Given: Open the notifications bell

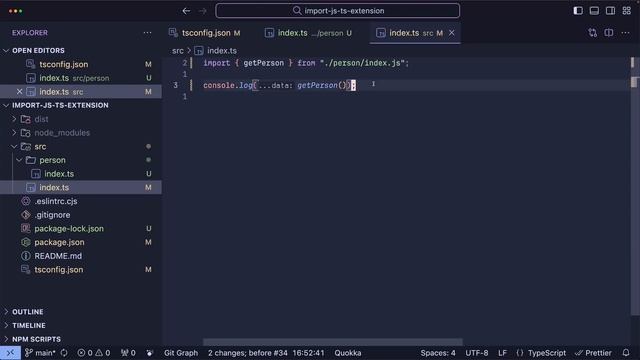Looking at the screenshot, I should click(626, 353).
